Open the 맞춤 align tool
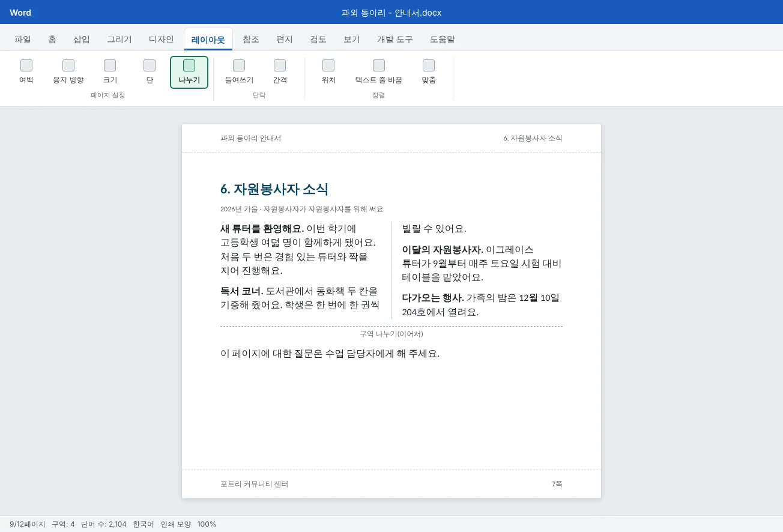The height and width of the screenshot is (532, 783). pyautogui.click(x=429, y=72)
